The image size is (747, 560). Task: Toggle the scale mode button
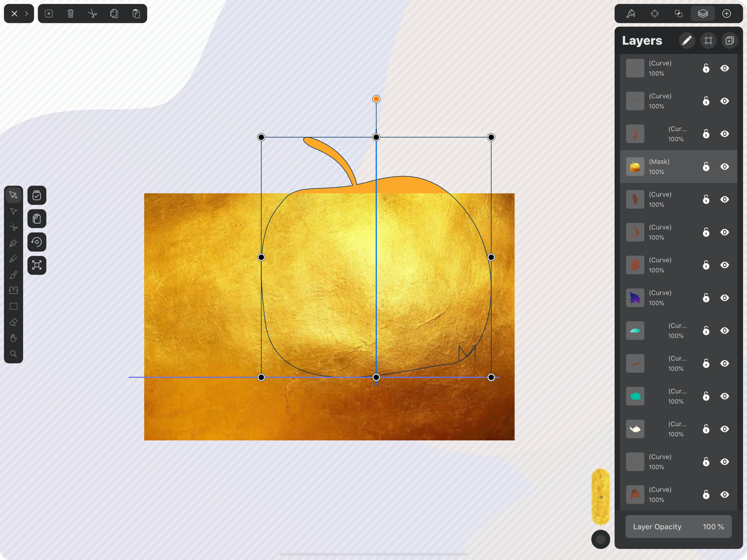(37, 265)
